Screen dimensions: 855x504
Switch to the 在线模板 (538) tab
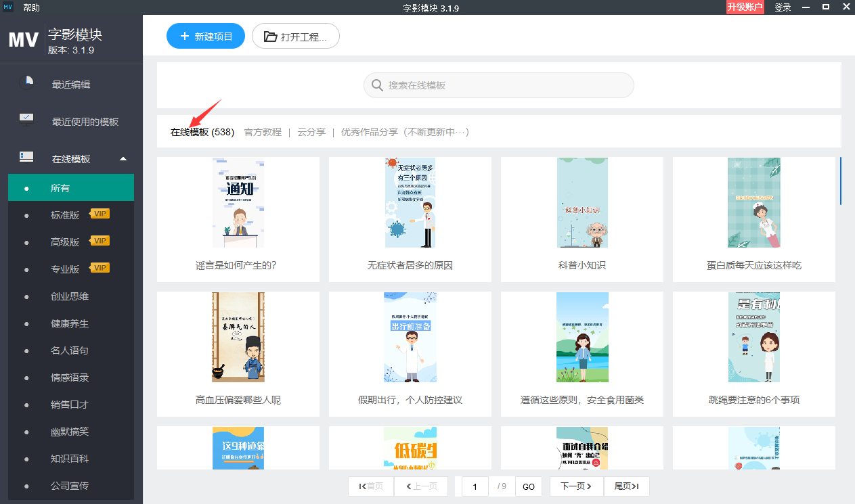(x=202, y=132)
